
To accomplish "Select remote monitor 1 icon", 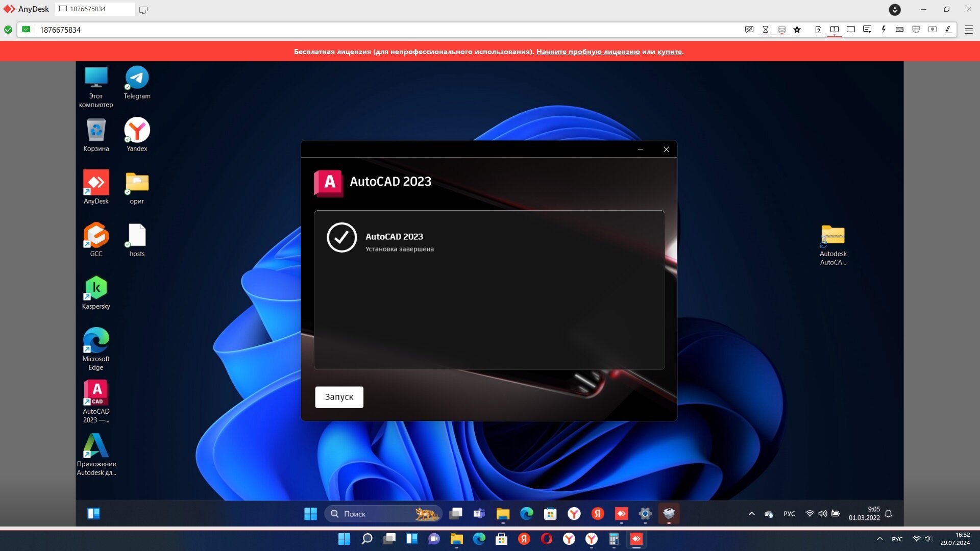I will coord(835,30).
